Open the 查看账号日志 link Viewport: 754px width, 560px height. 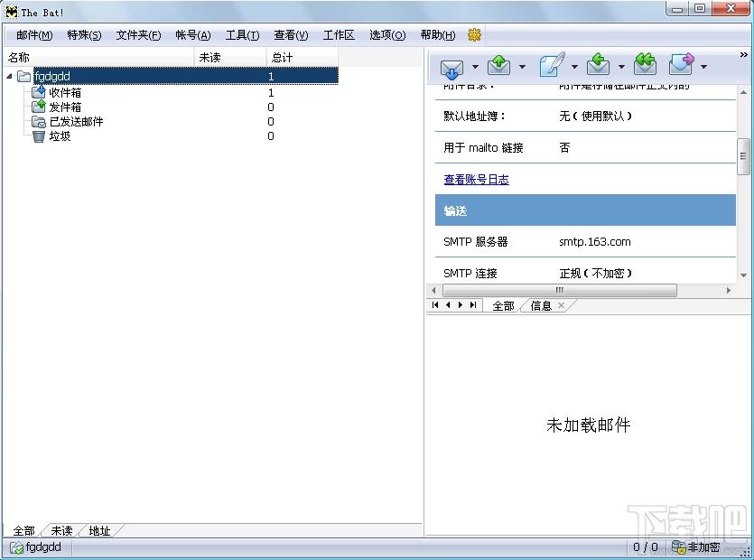click(476, 180)
